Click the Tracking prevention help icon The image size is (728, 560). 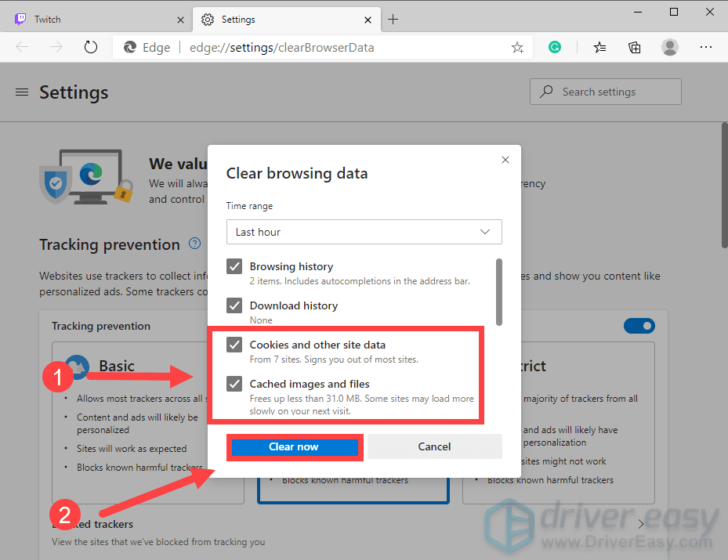(194, 243)
